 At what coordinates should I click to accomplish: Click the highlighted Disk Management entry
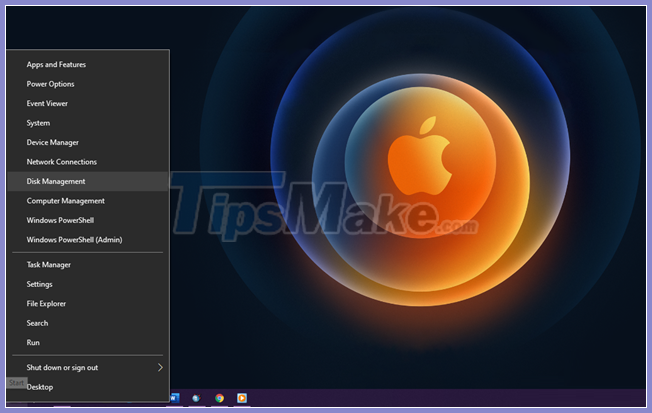(87, 181)
